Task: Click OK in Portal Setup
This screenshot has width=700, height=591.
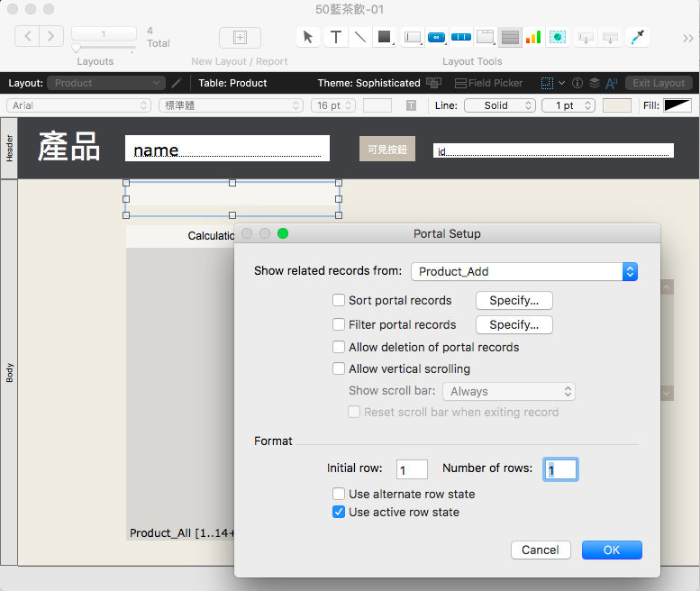Action: [612, 550]
